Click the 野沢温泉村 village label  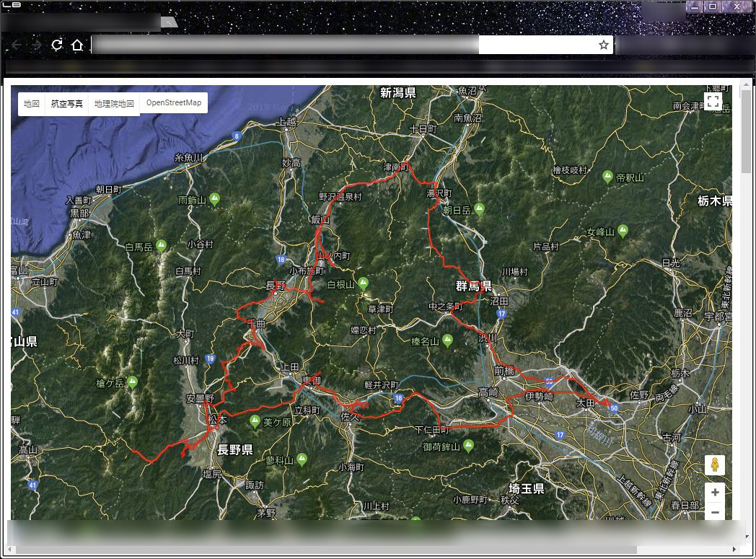tap(340, 197)
